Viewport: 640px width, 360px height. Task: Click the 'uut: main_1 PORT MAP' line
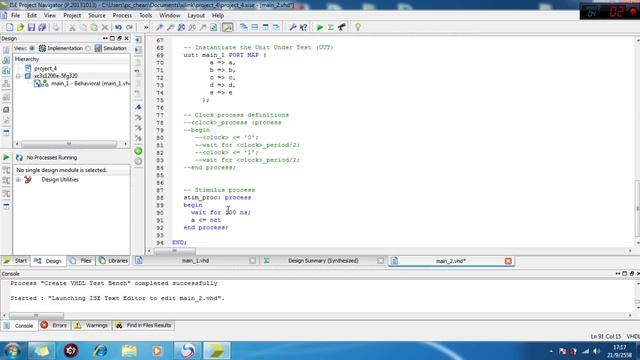click(225, 55)
